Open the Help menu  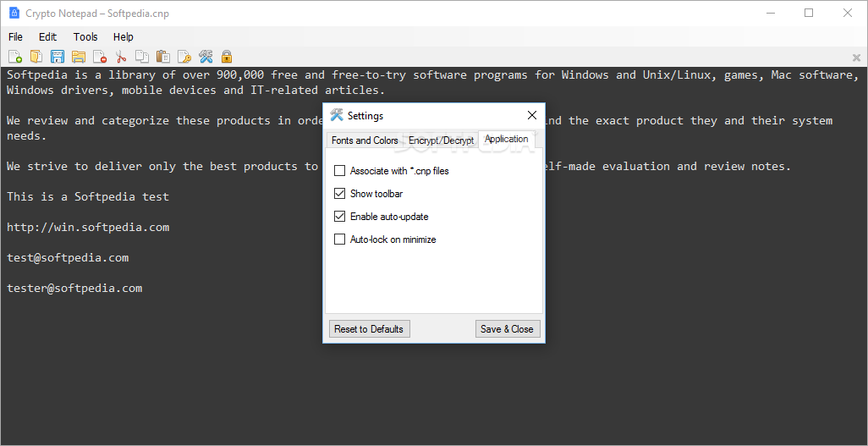(x=124, y=37)
